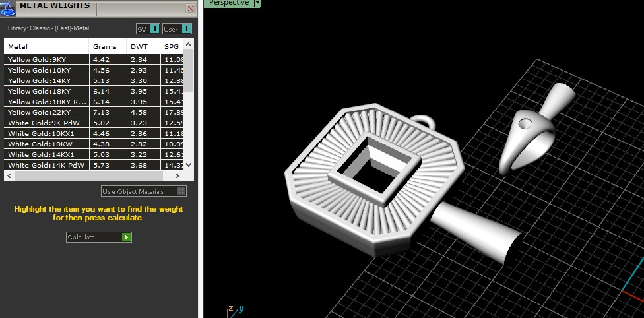Click the 4.58 DWT cell
Viewport: 644px width, 318px height.
(x=143, y=113)
